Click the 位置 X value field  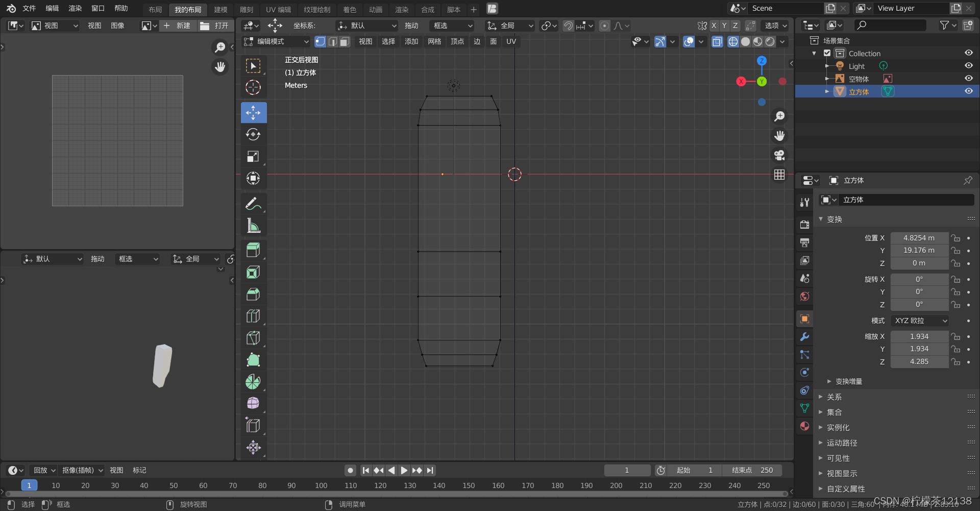[x=920, y=238]
